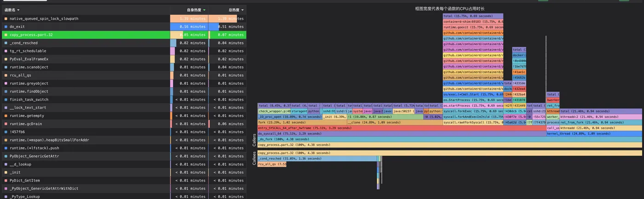Click the os/exec.(*Cmd).Start flame frame
The width and height of the screenshot is (644, 199).
coord(473,94)
